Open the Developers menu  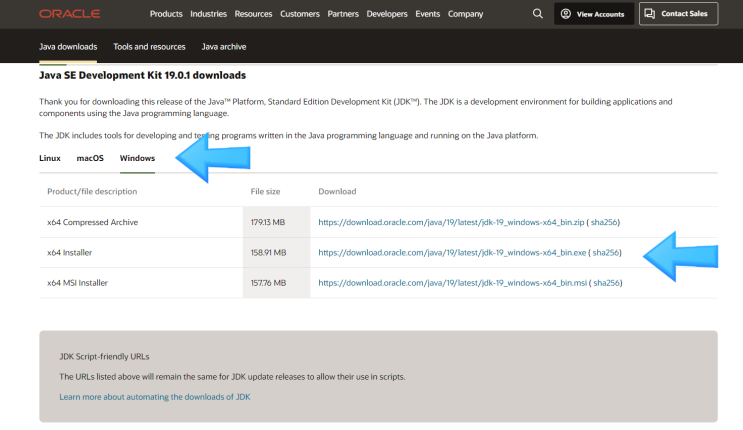[x=387, y=14]
